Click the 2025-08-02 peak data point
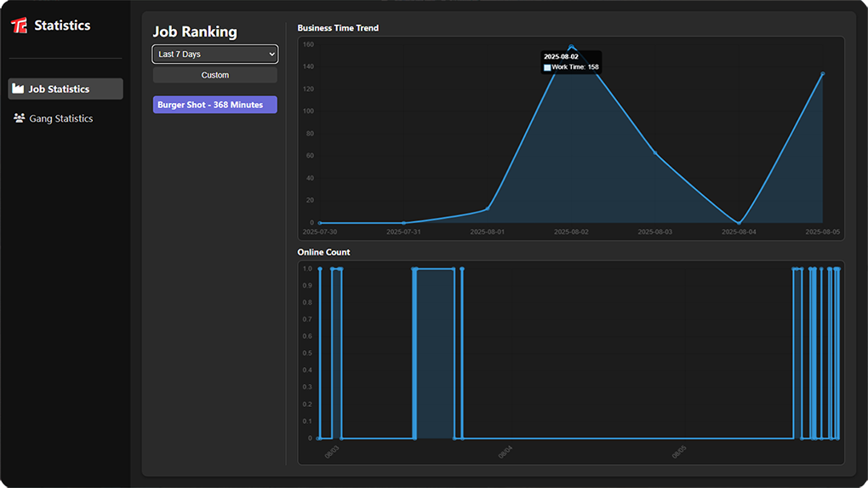Viewport: 868px width, 488px height. click(x=571, y=47)
